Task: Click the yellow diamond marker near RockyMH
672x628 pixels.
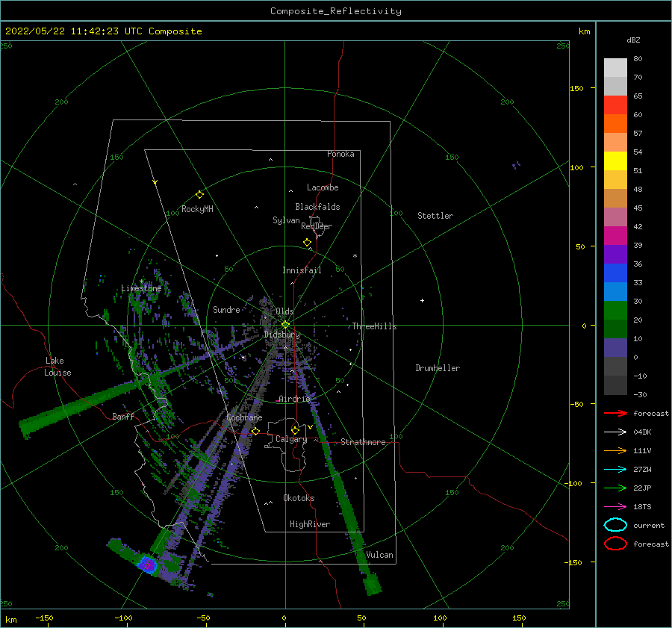Action: (199, 195)
